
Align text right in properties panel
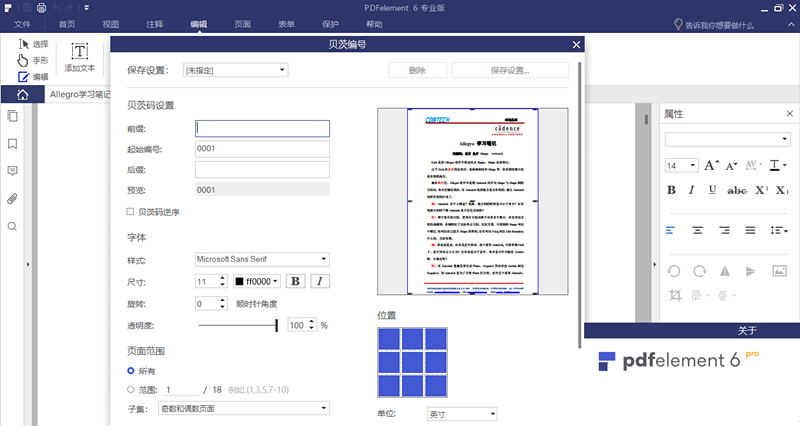pos(724,231)
